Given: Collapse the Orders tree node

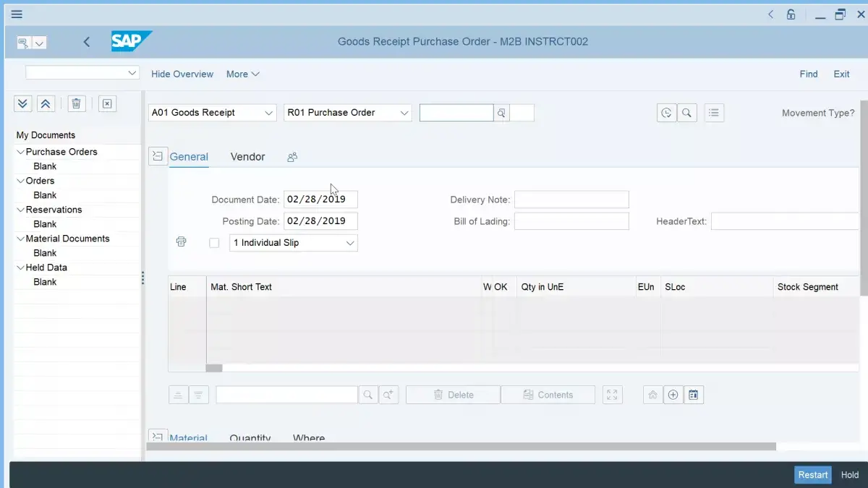Looking at the screenshot, I should 20,181.
